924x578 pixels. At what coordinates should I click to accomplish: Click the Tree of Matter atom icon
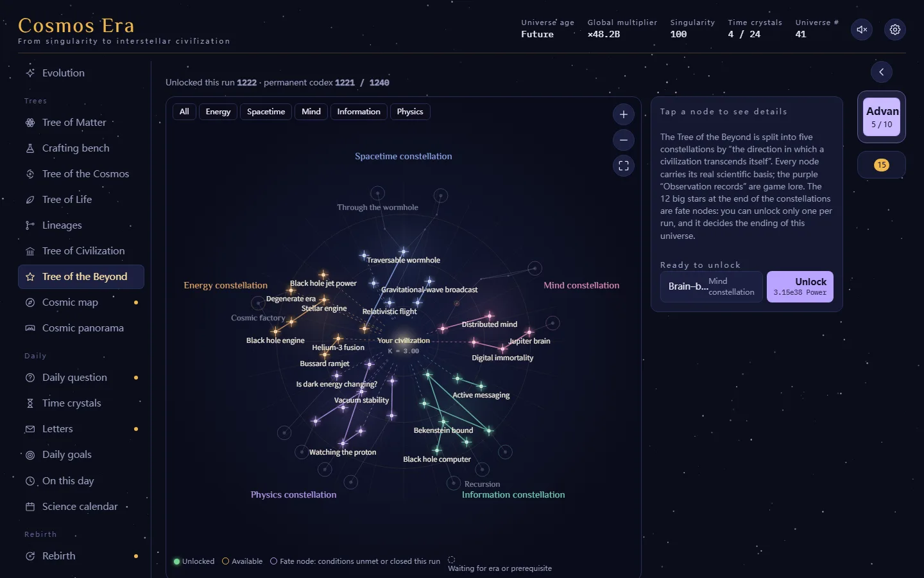click(30, 123)
